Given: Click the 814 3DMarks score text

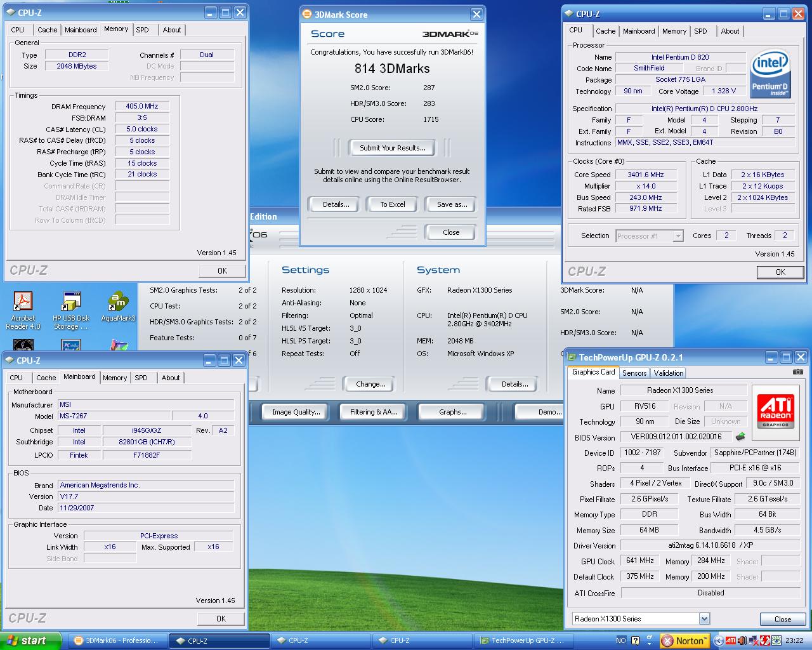Looking at the screenshot, I should [392, 69].
